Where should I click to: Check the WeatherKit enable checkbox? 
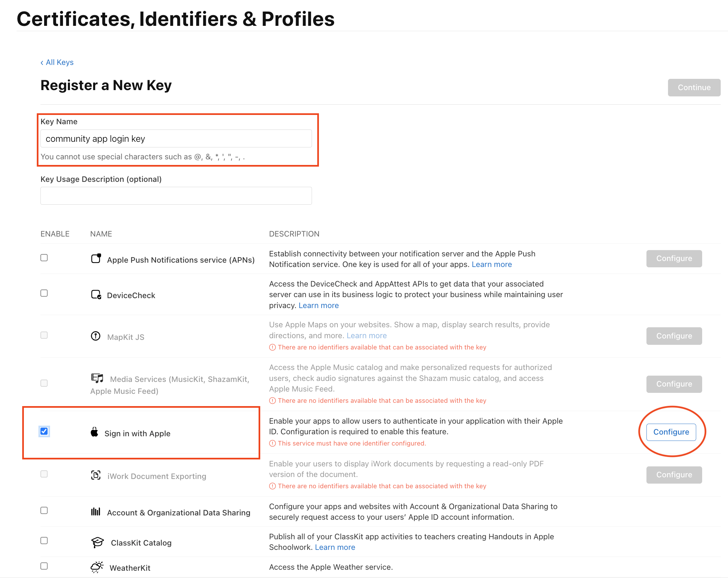[x=44, y=566]
